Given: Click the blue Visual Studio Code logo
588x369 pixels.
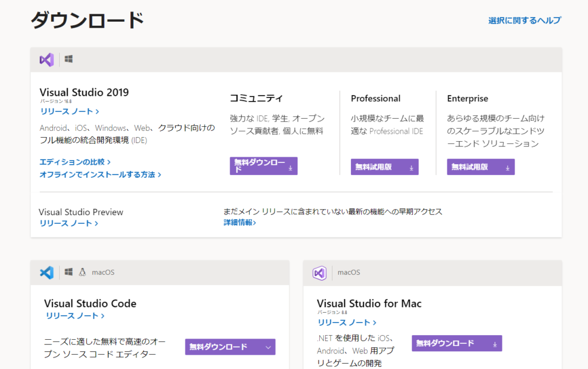Looking at the screenshot, I should coord(47,273).
